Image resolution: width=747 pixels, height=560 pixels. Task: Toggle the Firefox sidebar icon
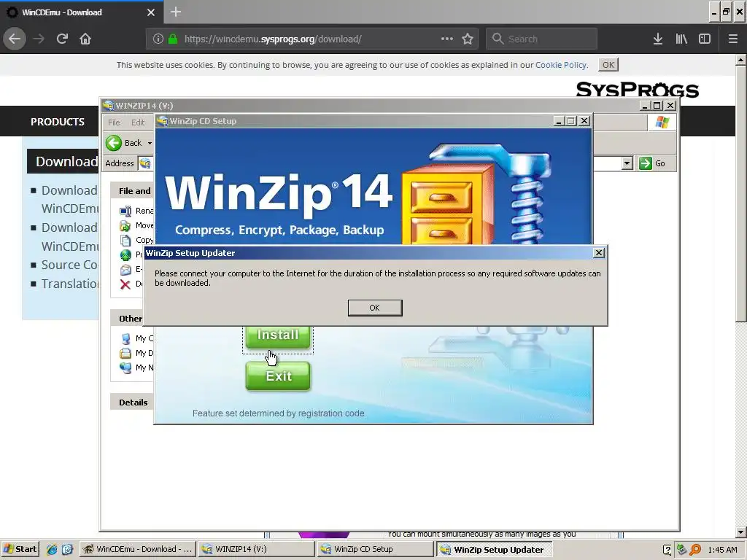click(705, 39)
